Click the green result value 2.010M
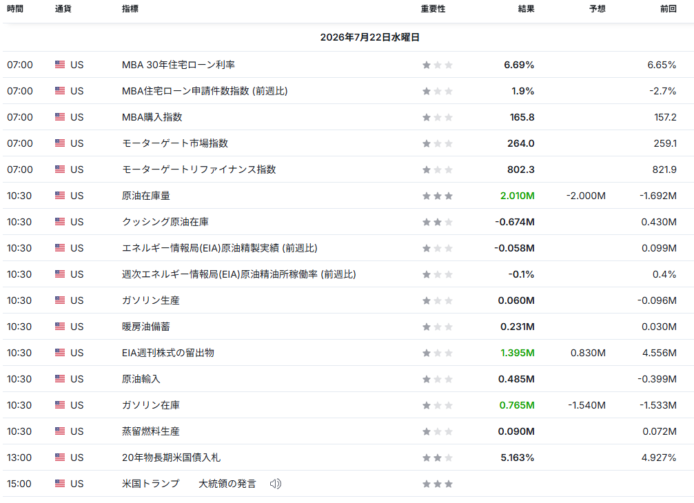 [517, 196]
